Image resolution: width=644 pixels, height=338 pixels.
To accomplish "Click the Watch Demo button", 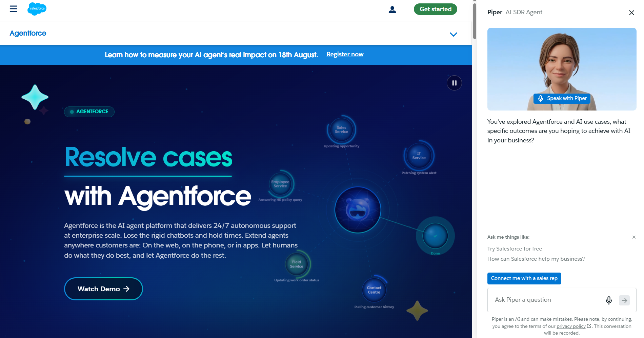I will (103, 289).
